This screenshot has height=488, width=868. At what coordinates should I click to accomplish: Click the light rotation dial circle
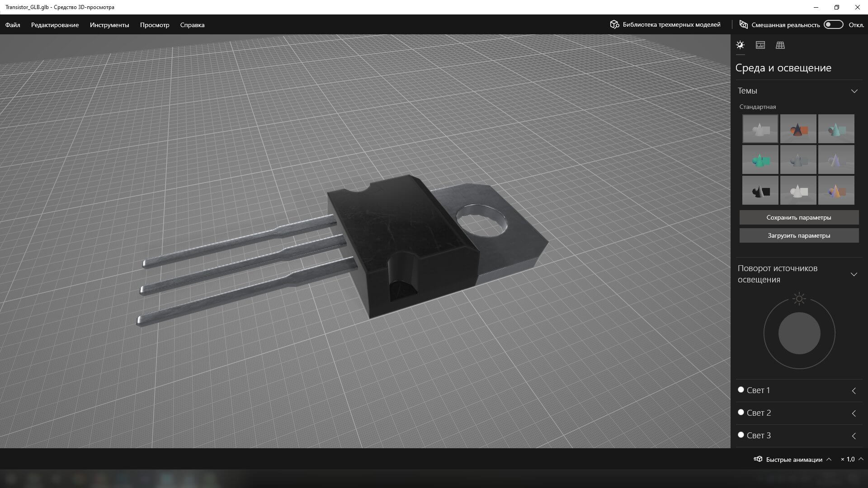pyautogui.click(x=799, y=333)
